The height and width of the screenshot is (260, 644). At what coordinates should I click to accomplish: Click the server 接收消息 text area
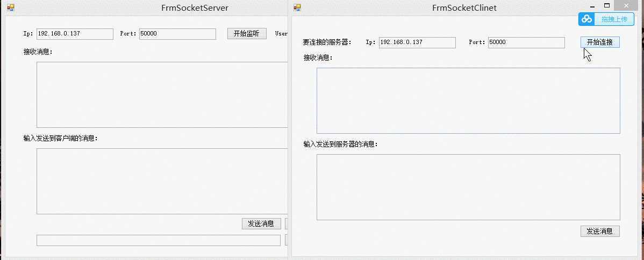point(162,95)
